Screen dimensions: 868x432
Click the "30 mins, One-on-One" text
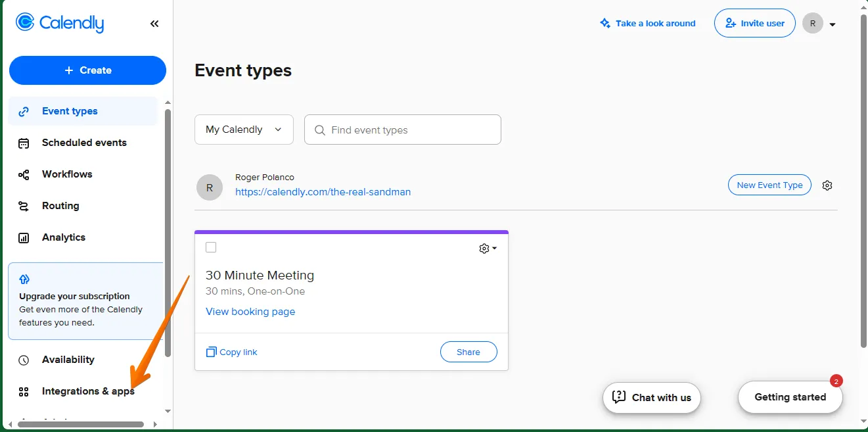click(x=256, y=291)
